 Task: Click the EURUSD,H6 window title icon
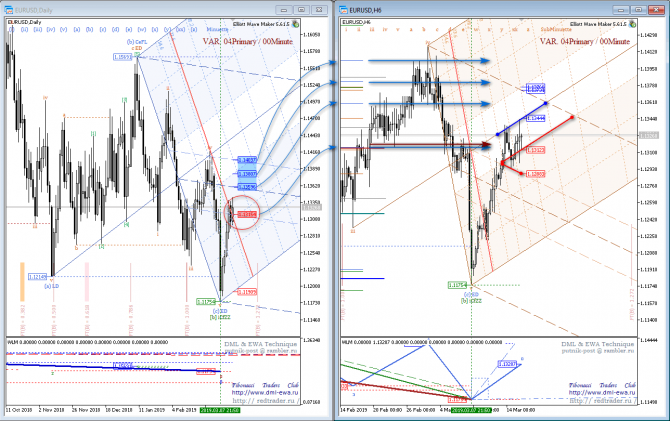tap(343, 10)
